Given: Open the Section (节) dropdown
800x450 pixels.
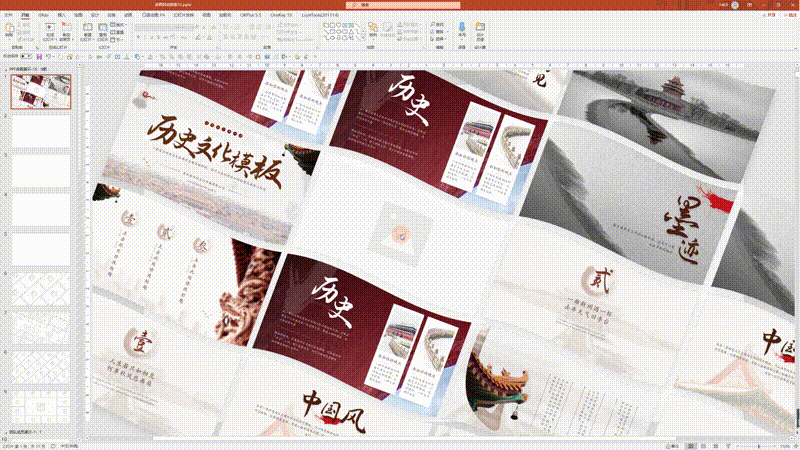Looking at the screenshot, I should coord(117,39).
